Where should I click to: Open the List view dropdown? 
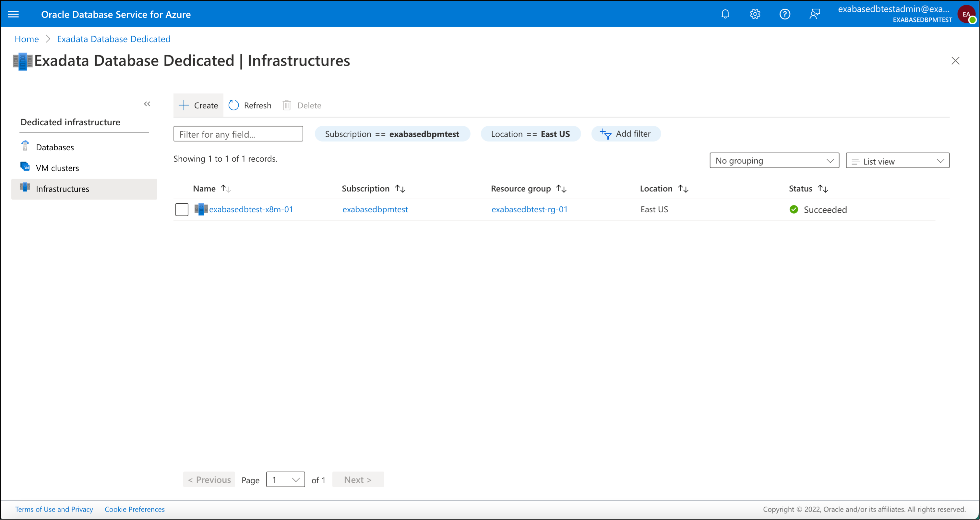tap(897, 161)
